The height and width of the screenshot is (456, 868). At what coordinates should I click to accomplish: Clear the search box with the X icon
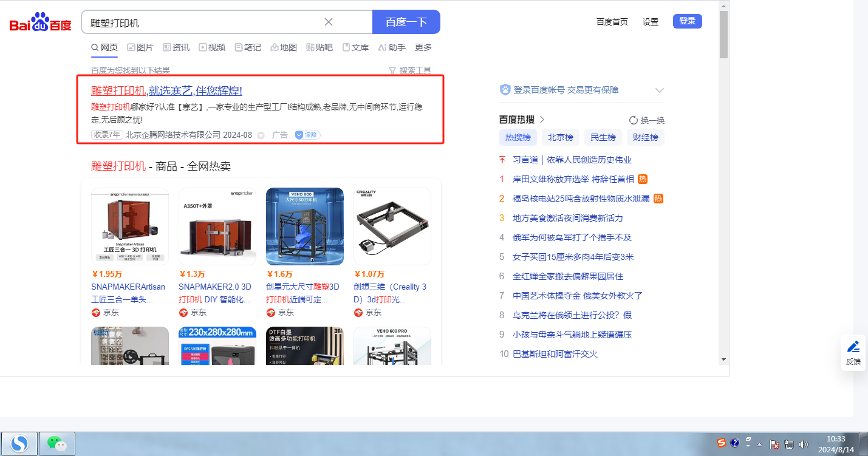pyautogui.click(x=329, y=22)
